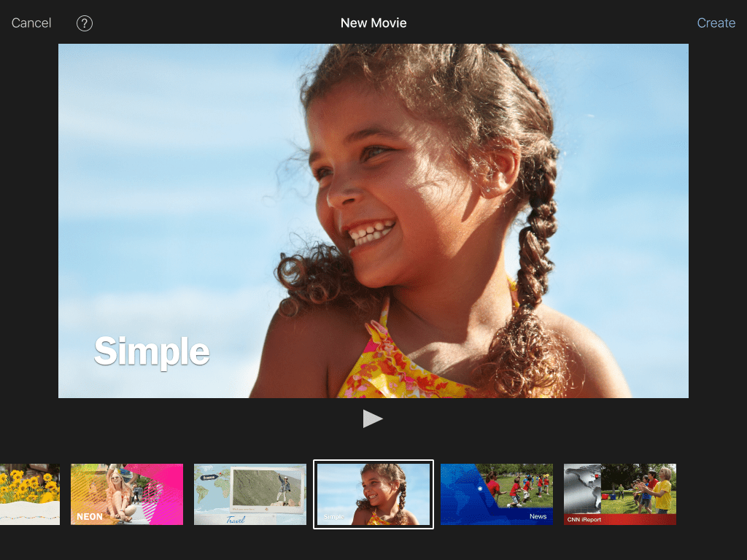Image resolution: width=747 pixels, height=560 pixels.
Task: Click the News caption on blue thumbnail
Action: (538, 516)
